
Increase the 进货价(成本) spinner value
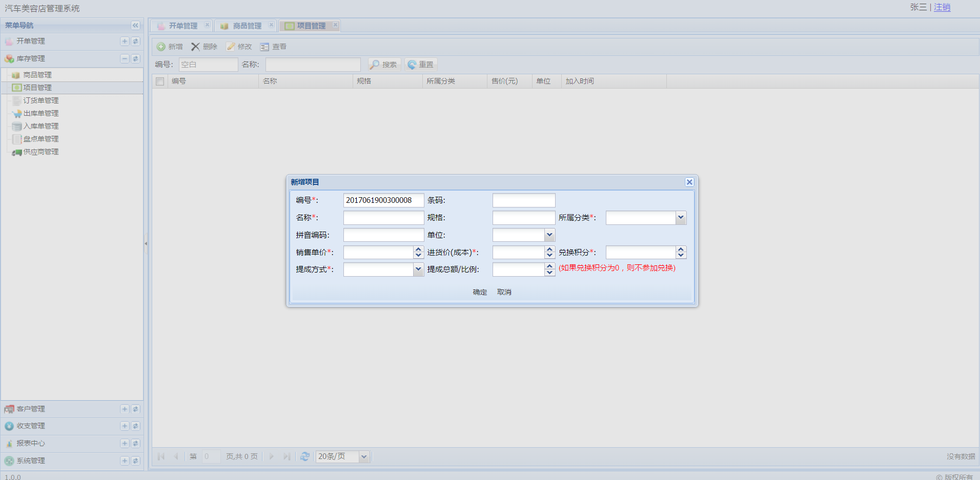tap(549, 249)
